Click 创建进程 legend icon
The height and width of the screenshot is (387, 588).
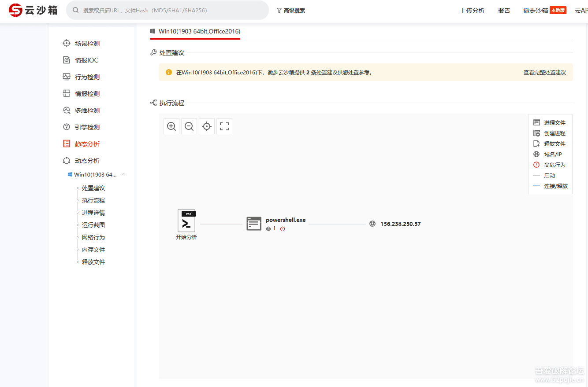[536, 133]
